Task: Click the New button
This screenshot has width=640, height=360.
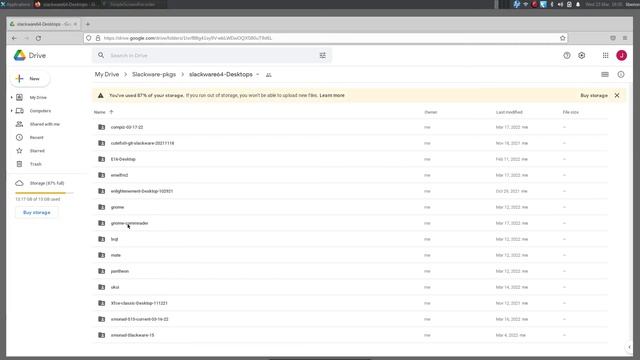Action: click(x=30, y=78)
